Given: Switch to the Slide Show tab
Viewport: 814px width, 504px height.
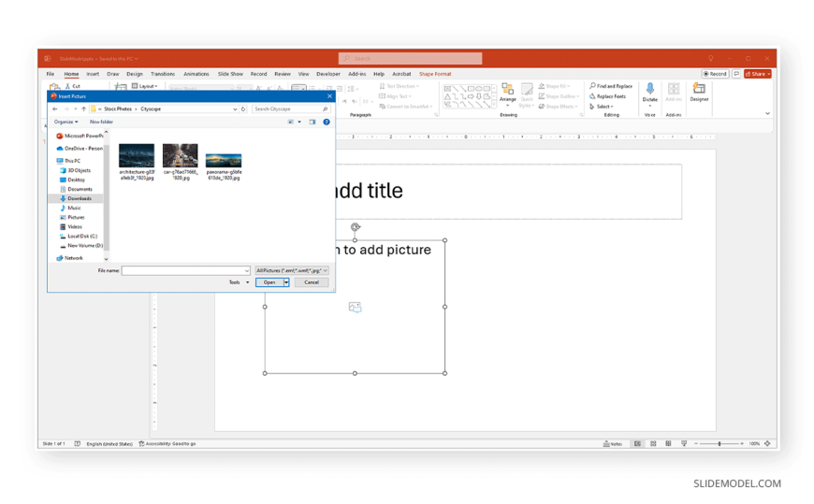Looking at the screenshot, I should pos(230,74).
